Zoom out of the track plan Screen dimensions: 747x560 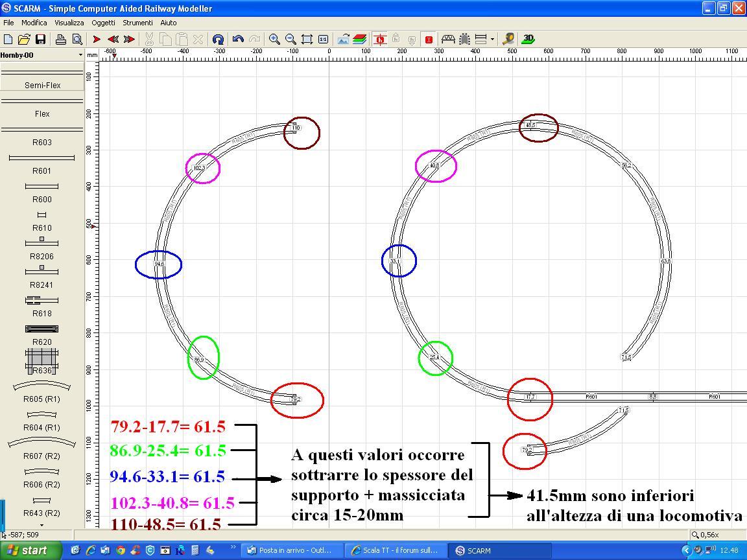tap(290, 39)
